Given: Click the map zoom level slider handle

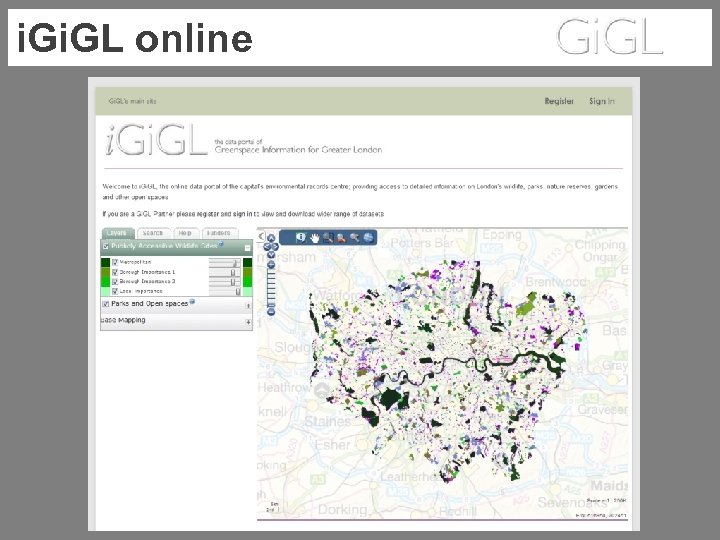Looking at the screenshot, I should (x=271, y=304).
